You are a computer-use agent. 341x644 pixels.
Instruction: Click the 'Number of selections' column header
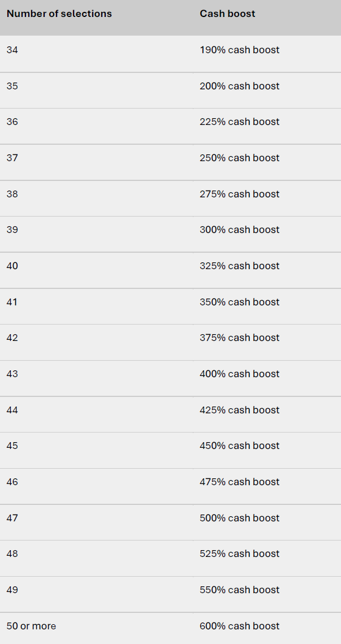coord(59,14)
